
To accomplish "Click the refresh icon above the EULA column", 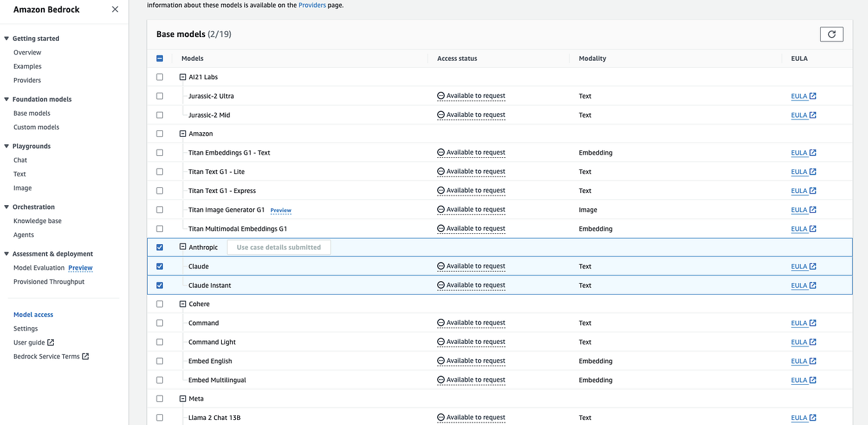I will (831, 34).
